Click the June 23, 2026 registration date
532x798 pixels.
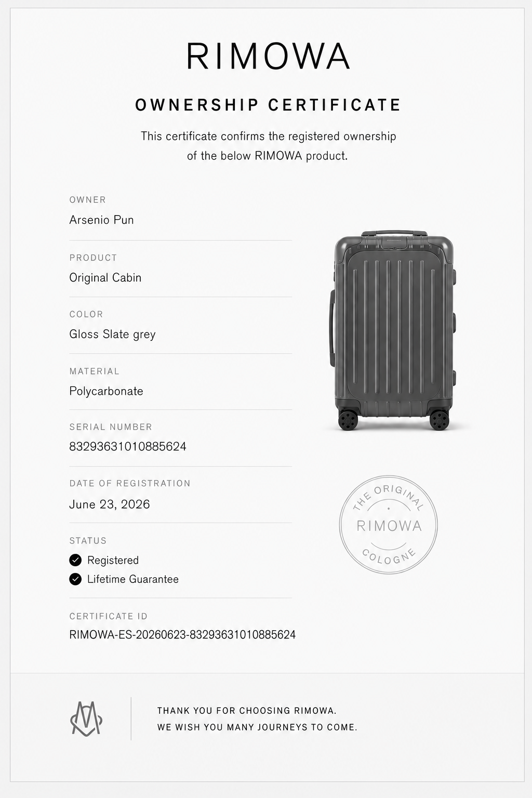pos(110,504)
